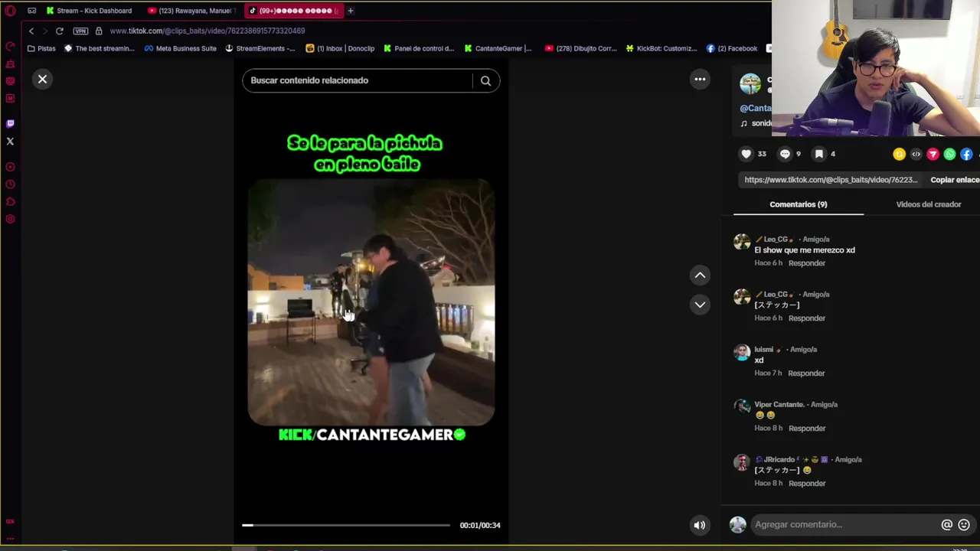Toggle the VPN badge in address bar
Image resolution: width=980 pixels, height=551 pixels.
click(x=80, y=31)
